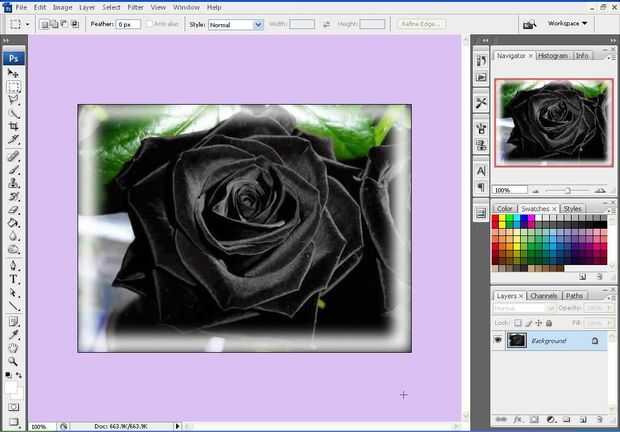Click the delete layer trash icon
This screenshot has width=620, height=432.
point(599,419)
